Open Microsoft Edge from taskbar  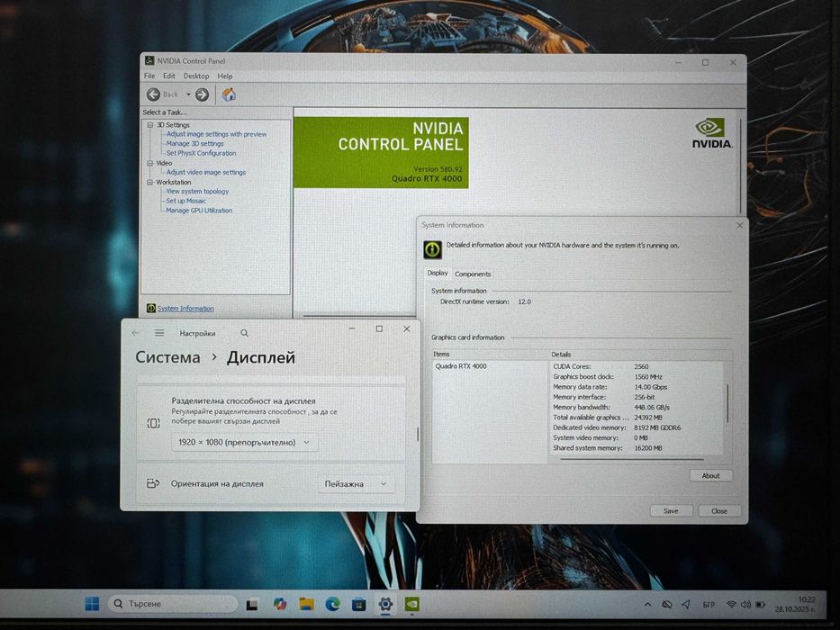click(333, 604)
